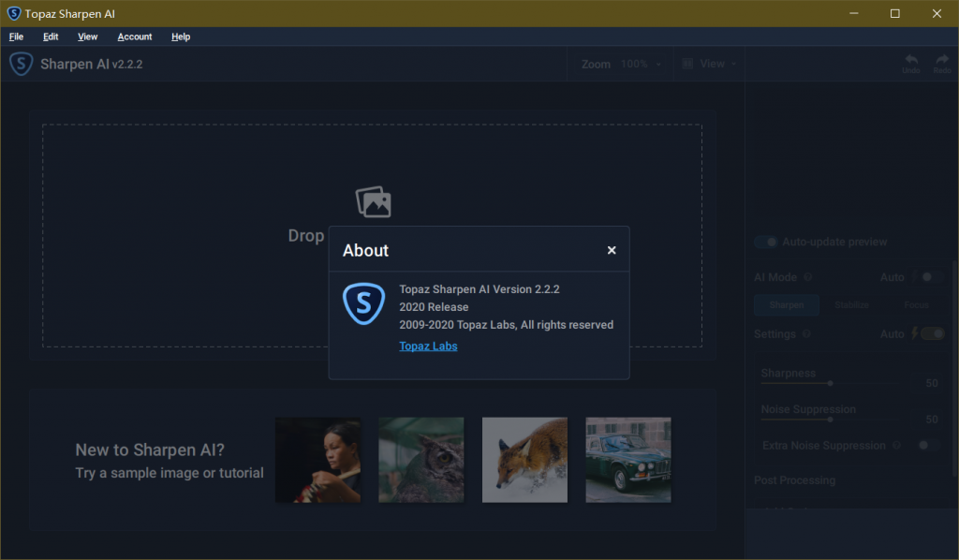
Task: Click the Sharpen AI shield logo in header
Action: tap(22, 64)
